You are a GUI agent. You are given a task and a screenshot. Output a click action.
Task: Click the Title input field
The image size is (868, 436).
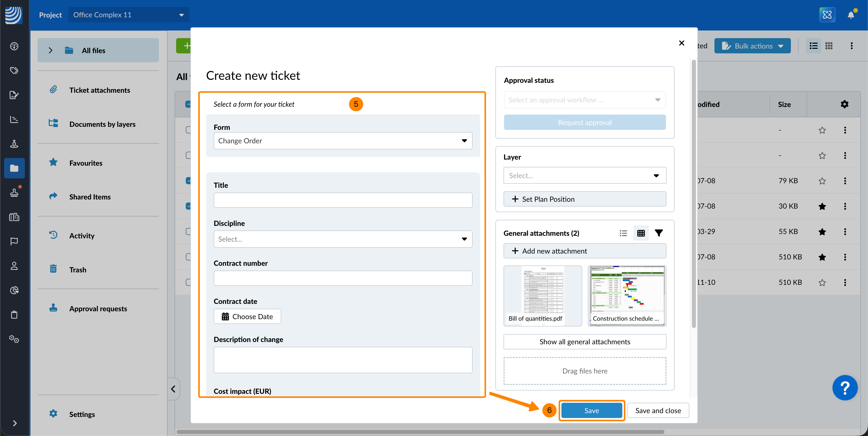click(x=343, y=200)
